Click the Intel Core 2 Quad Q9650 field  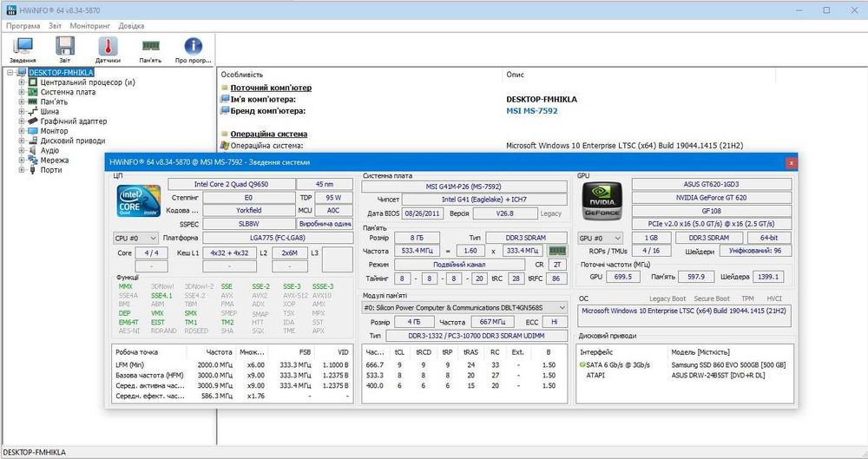tap(232, 184)
